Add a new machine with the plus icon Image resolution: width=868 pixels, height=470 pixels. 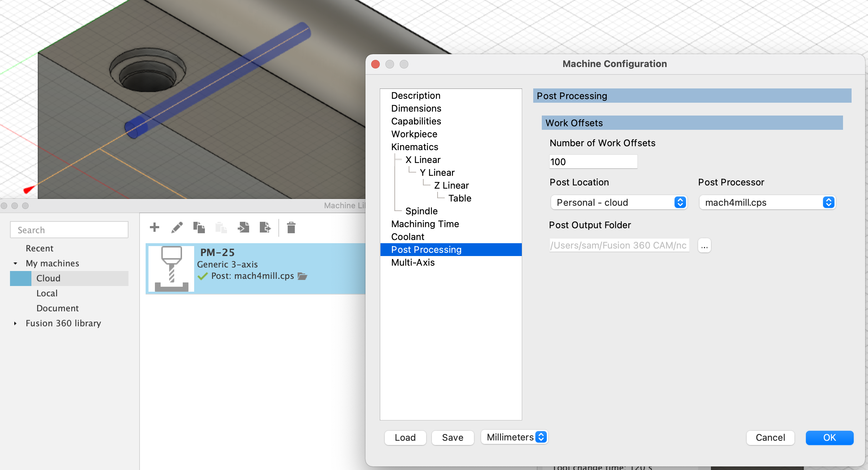[x=154, y=228]
